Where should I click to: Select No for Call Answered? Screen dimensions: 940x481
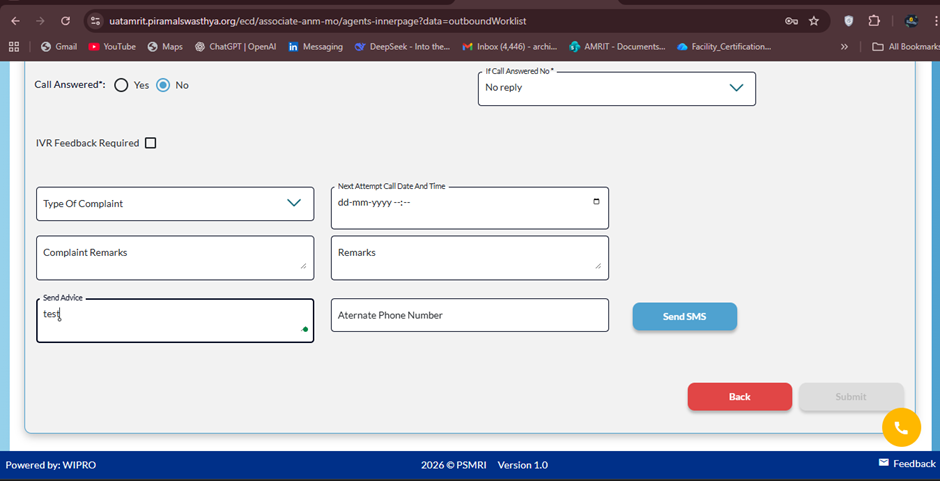point(163,85)
